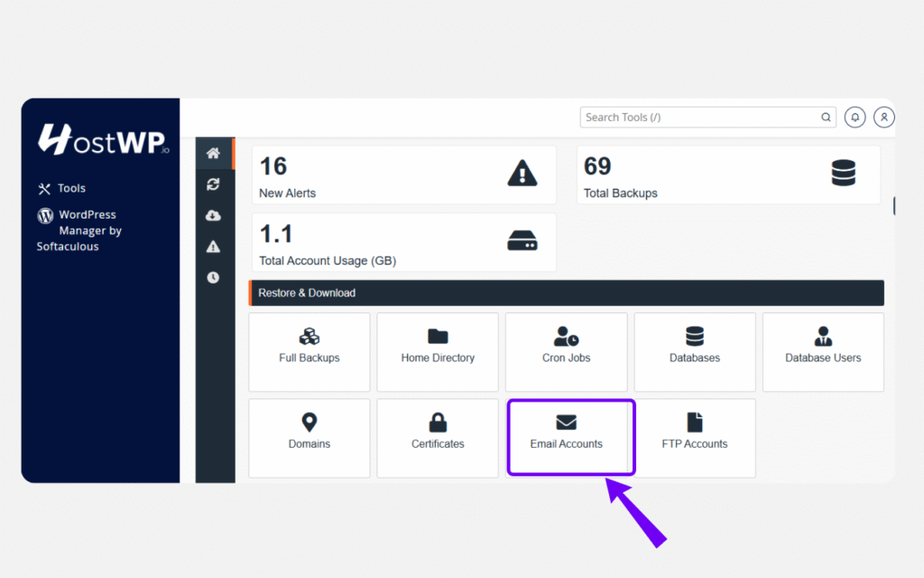The image size is (924, 578).
Task: Select the Home Directory tile
Action: point(438,351)
